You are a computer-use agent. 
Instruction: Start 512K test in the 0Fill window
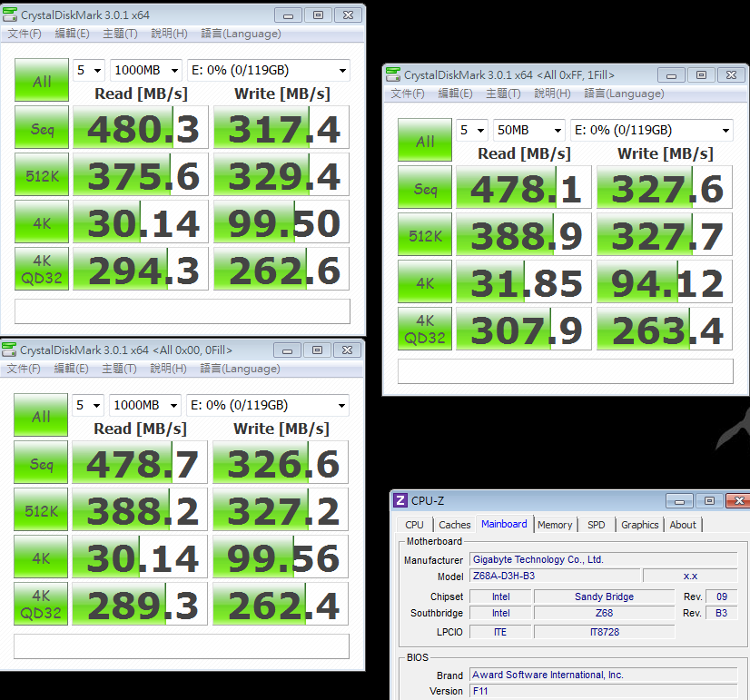(41, 509)
